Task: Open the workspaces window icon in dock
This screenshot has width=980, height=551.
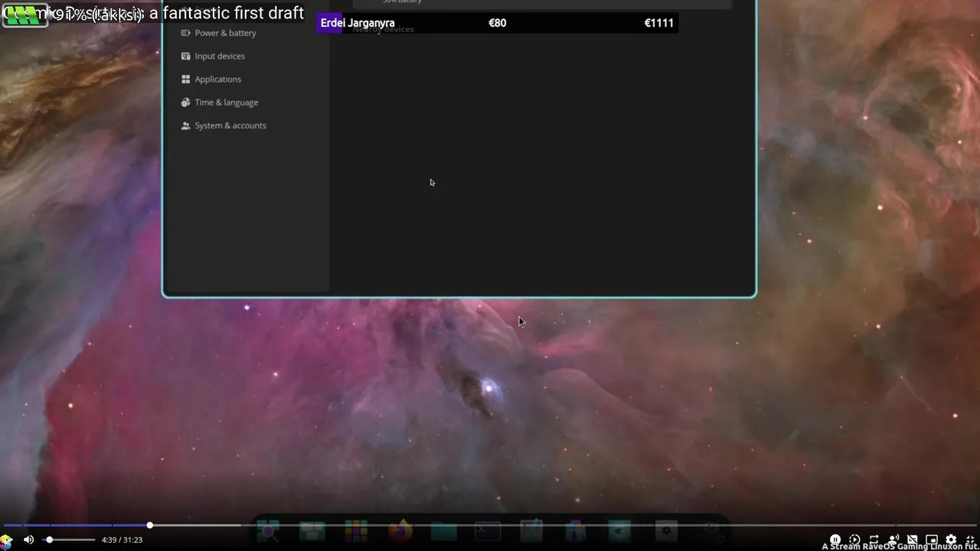Action: [x=312, y=530]
